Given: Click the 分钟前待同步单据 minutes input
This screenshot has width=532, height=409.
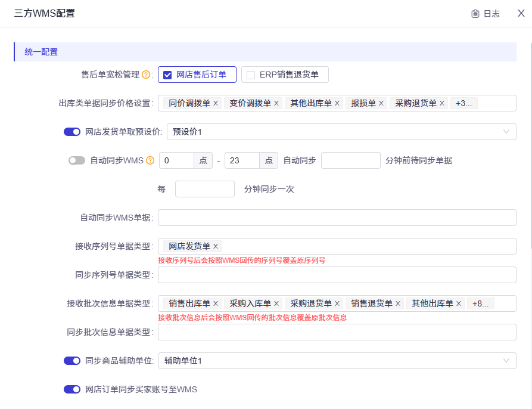Looking at the screenshot, I should pyautogui.click(x=350, y=160).
